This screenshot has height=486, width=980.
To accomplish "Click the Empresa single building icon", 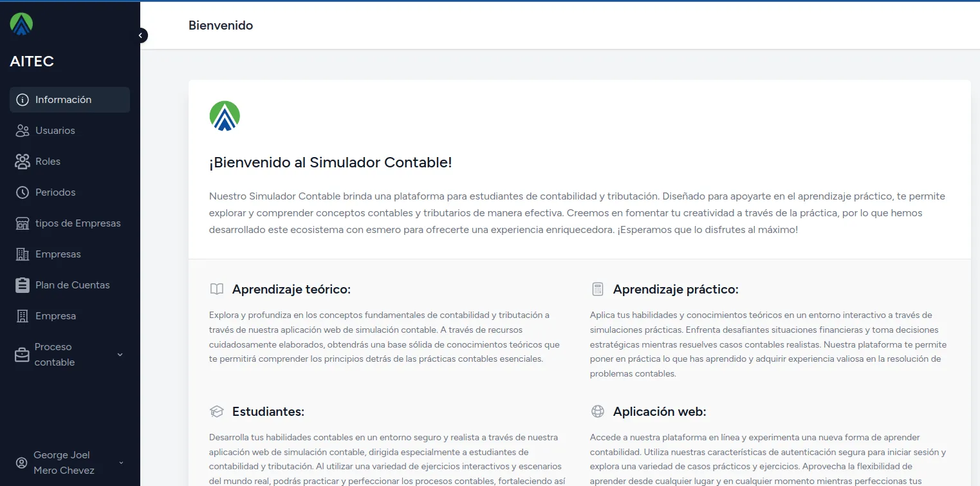I will click(23, 316).
